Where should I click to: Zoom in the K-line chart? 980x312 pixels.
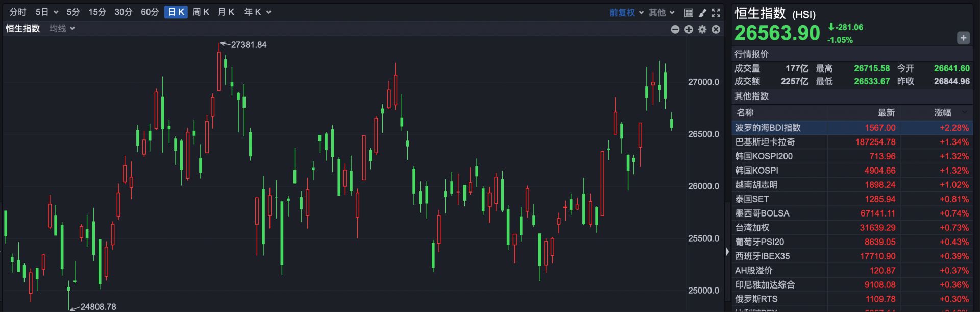[x=689, y=30]
